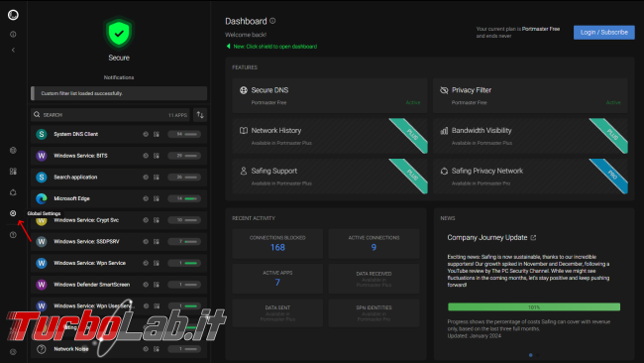Image resolution: width=644 pixels, height=363 pixels.
Task: Open the Safing Support feature card
Action: (330, 176)
